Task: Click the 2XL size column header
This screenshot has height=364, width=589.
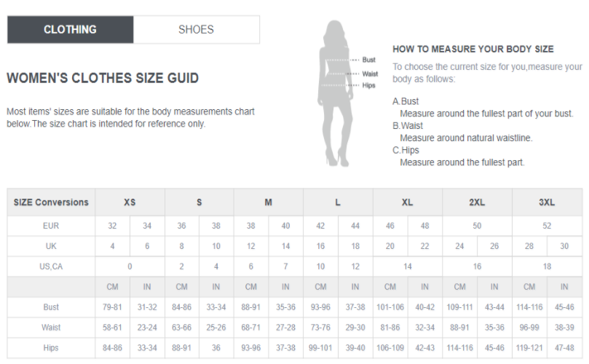Action: (x=477, y=202)
